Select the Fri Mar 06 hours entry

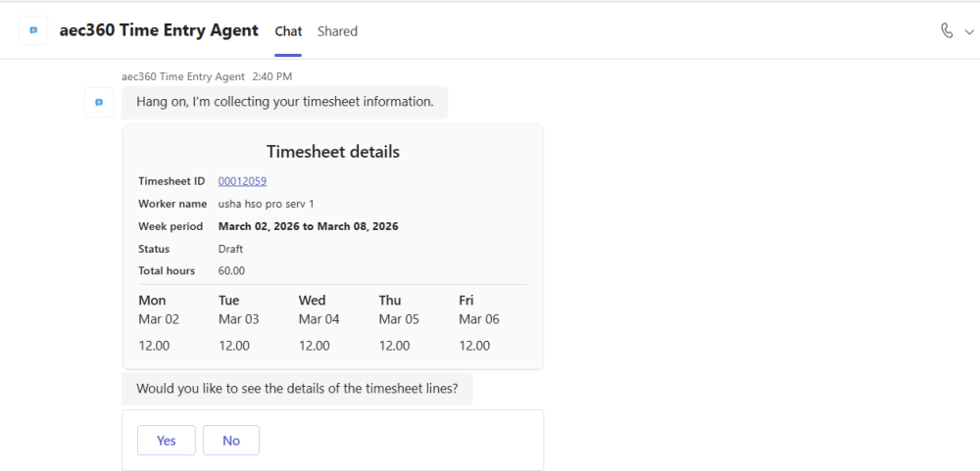[474, 346]
